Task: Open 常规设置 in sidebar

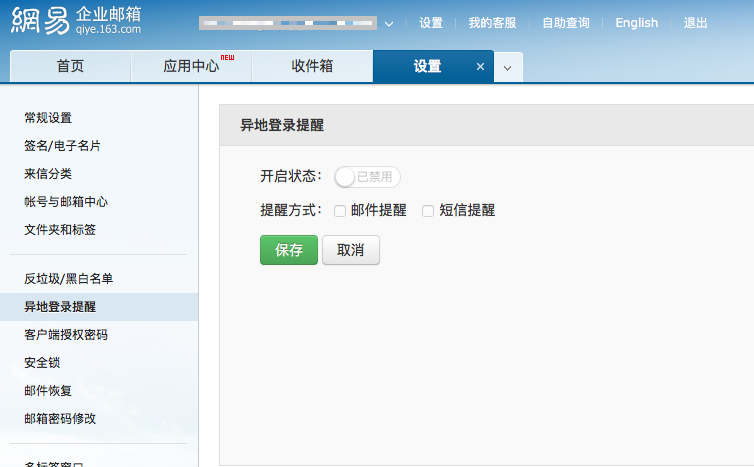Action: [x=48, y=118]
